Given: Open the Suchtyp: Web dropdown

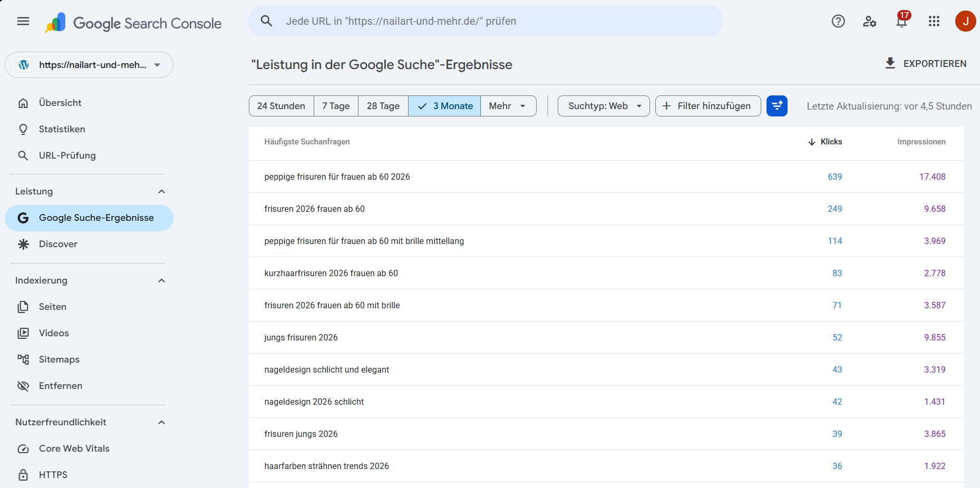Looking at the screenshot, I should tap(604, 106).
